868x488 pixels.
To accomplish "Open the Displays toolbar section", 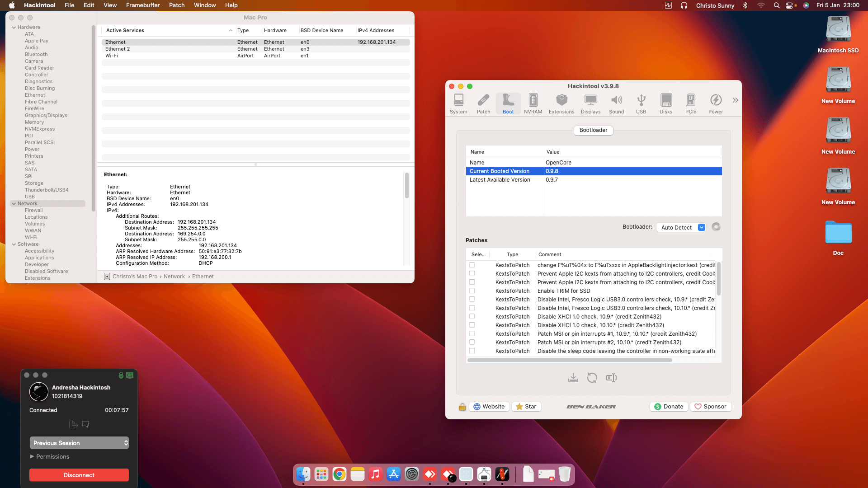I will pos(591,104).
